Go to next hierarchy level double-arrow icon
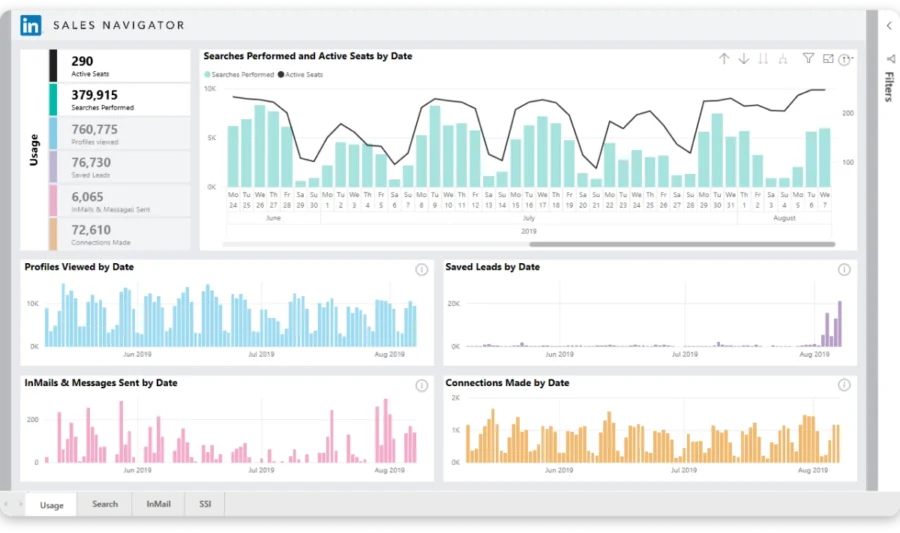Image resolution: width=900 pixels, height=533 pixels. [763, 59]
